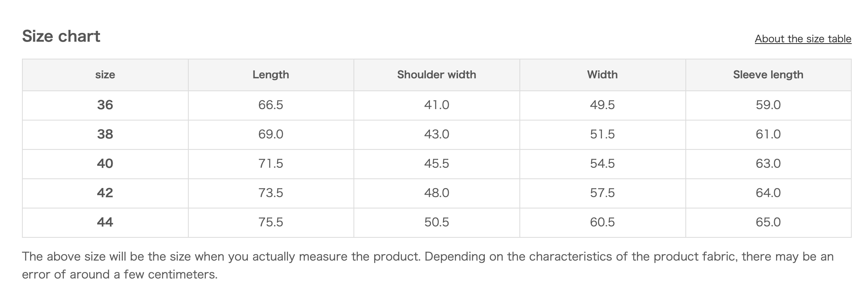Open the About the size table link

803,39
